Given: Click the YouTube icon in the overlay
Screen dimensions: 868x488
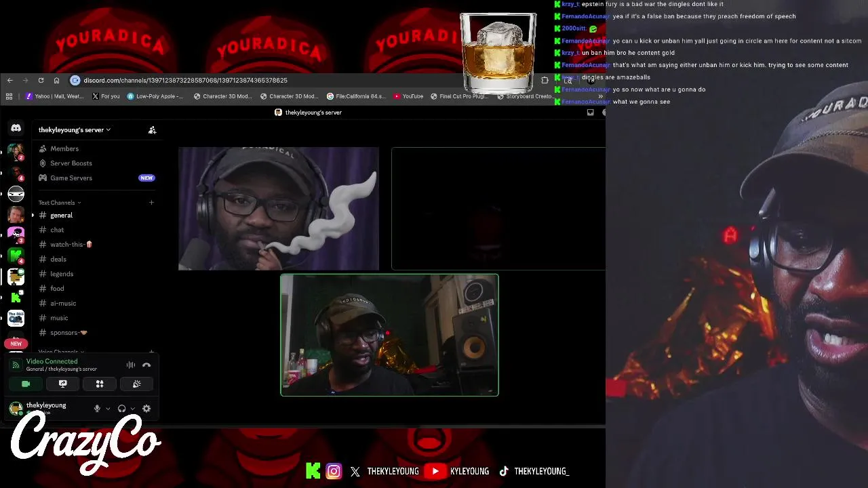Looking at the screenshot, I should coord(435,471).
